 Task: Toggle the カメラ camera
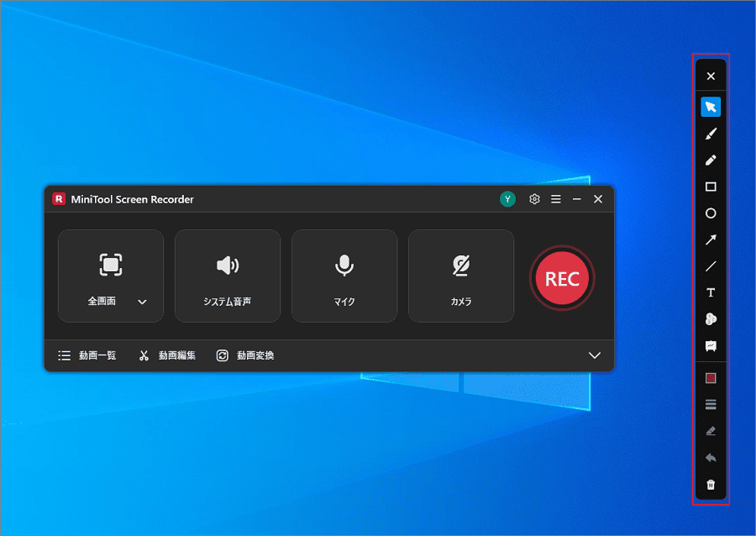click(x=461, y=276)
